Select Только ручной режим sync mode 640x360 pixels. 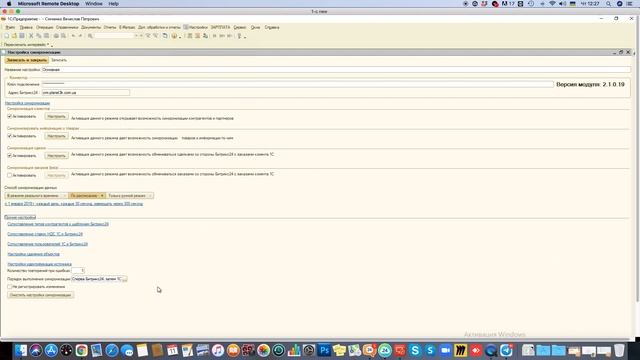tap(130, 196)
